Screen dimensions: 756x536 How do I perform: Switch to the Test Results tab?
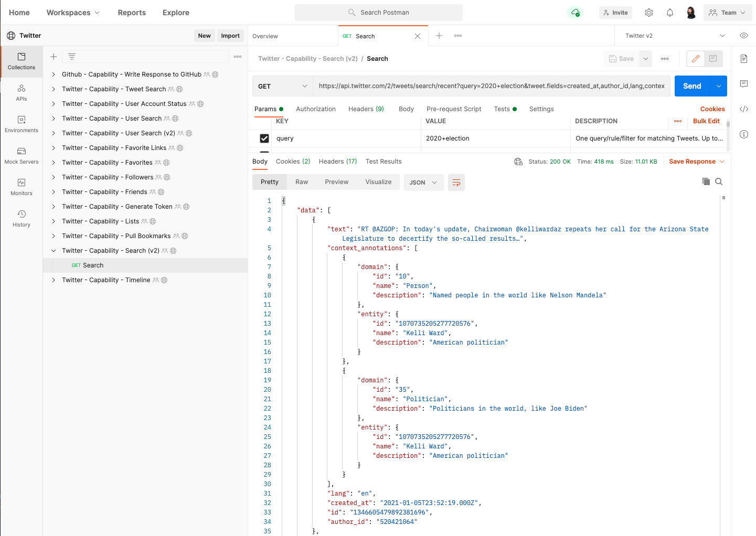tap(384, 162)
